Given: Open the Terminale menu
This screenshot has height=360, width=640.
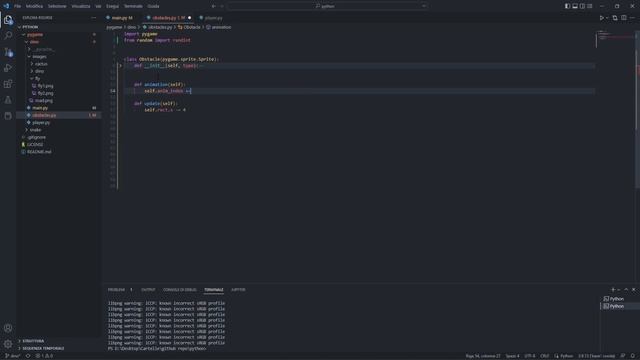Looking at the screenshot, I should pos(133,6).
